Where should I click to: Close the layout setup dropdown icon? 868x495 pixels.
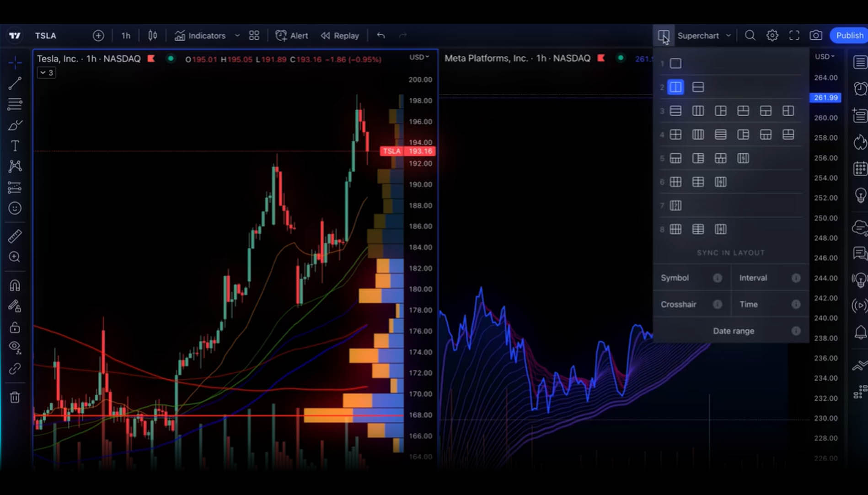664,36
